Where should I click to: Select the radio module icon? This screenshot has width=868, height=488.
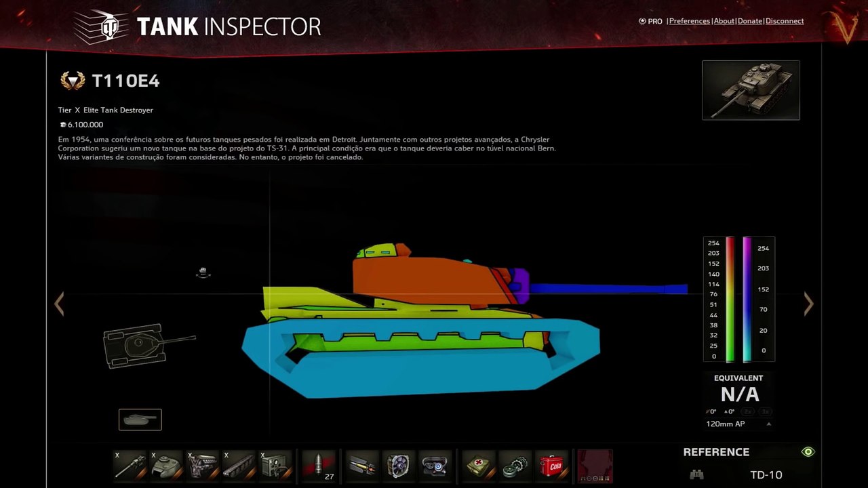(x=276, y=466)
